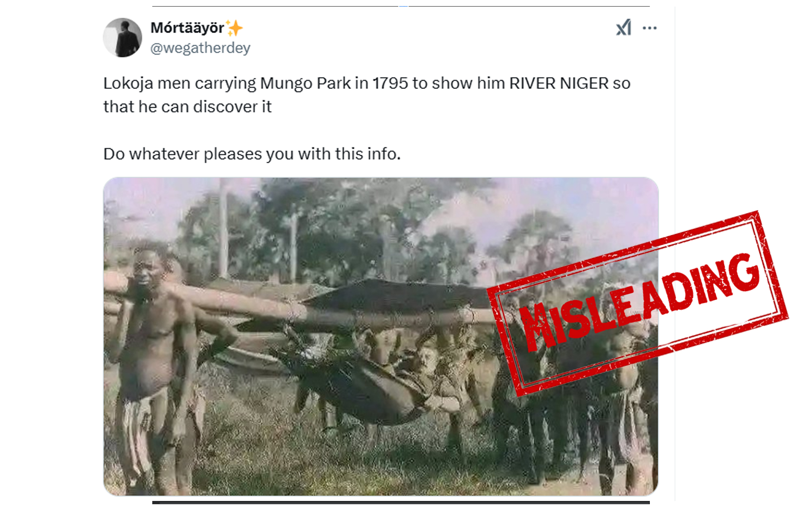Click the word "Lokoja" in the tweet
Screen dimensions: 812x508
click(x=128, y=83)
